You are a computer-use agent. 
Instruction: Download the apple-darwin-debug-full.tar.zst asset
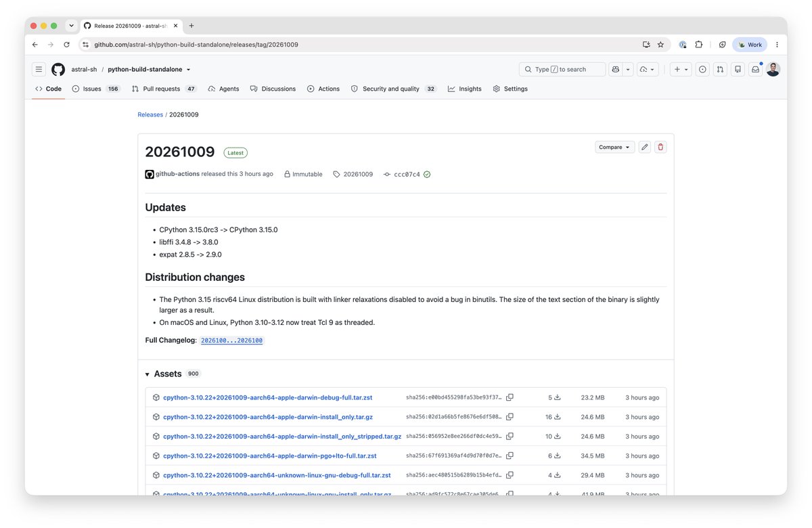point(268,397)
